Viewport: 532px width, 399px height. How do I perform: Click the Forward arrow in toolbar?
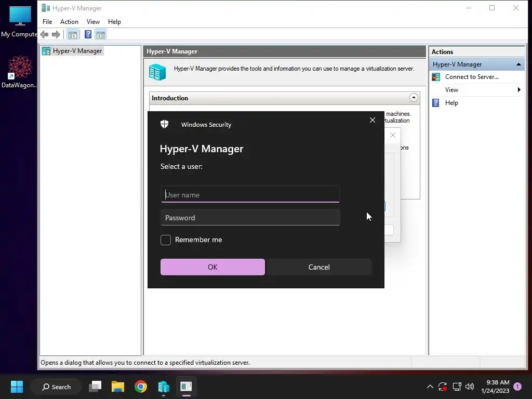[56, 34]
